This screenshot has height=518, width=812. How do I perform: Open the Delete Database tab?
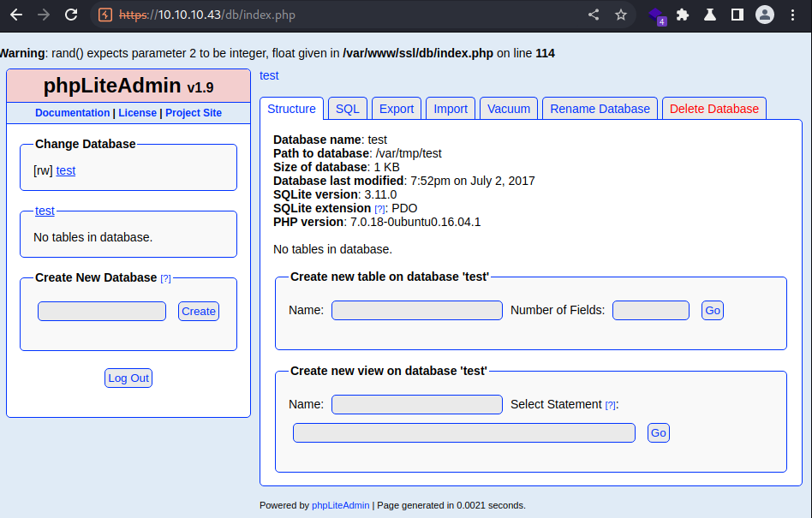pyautogui.click(x=714, y=109)
